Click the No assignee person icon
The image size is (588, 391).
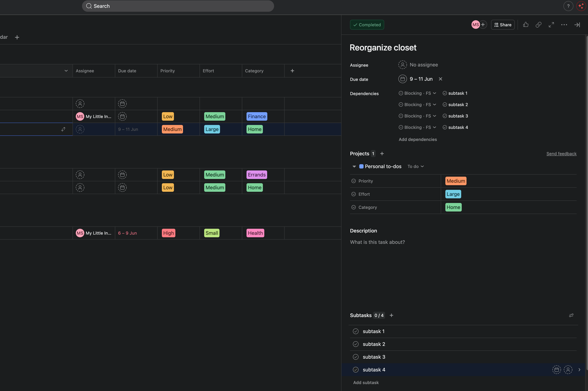[402, 65]
